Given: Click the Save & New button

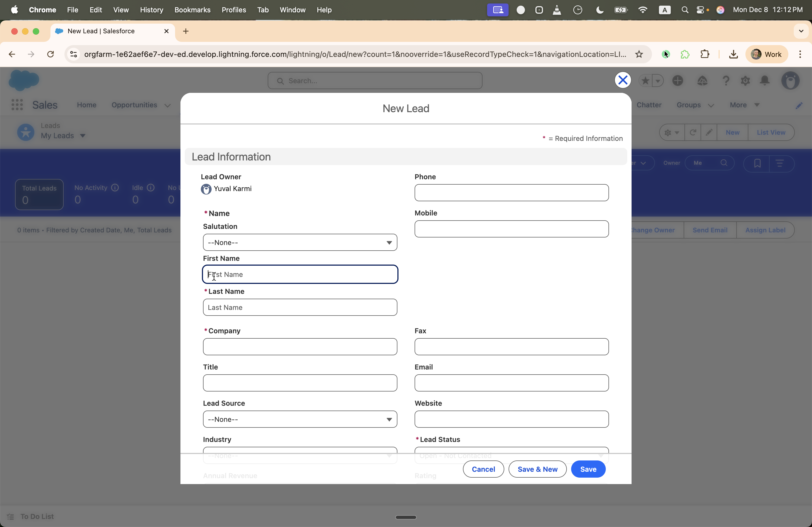Looking at the screenshot, I should pyautogui.click(x=537, y=469).
